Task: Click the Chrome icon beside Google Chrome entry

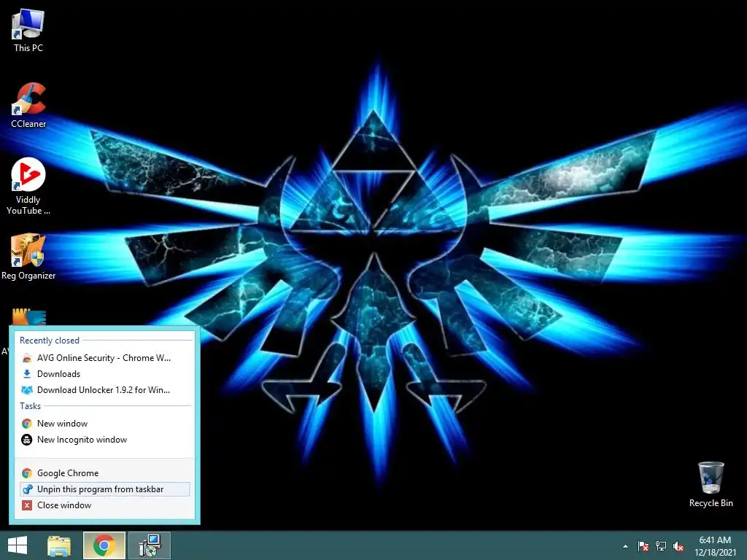Action: tap(27, 472)
